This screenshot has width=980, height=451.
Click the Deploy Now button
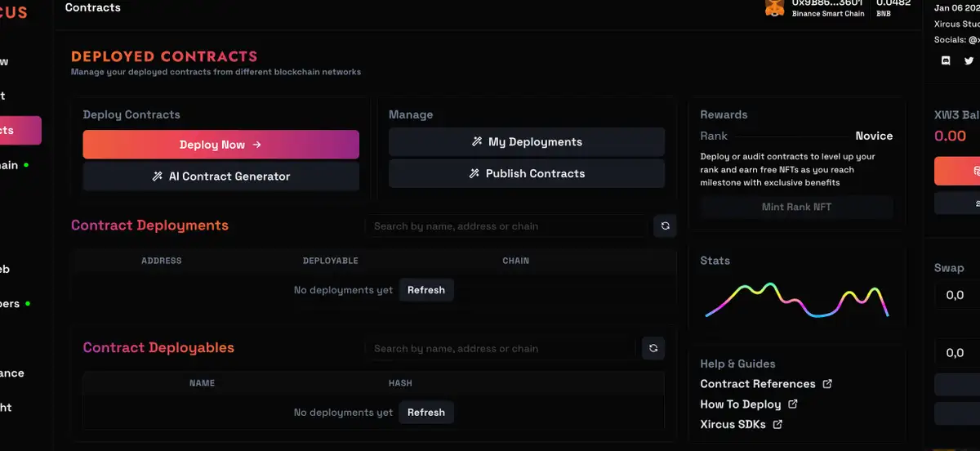(x=220, y=145)
